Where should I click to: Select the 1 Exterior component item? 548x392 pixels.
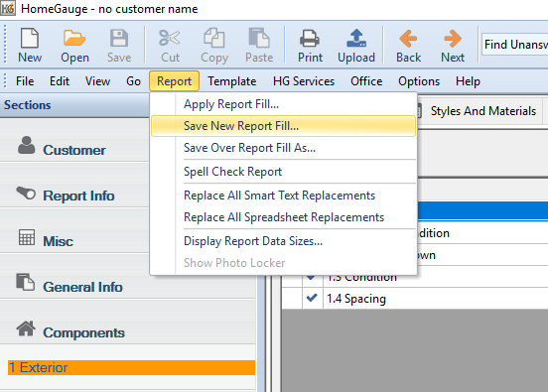[x=131, y=367]
